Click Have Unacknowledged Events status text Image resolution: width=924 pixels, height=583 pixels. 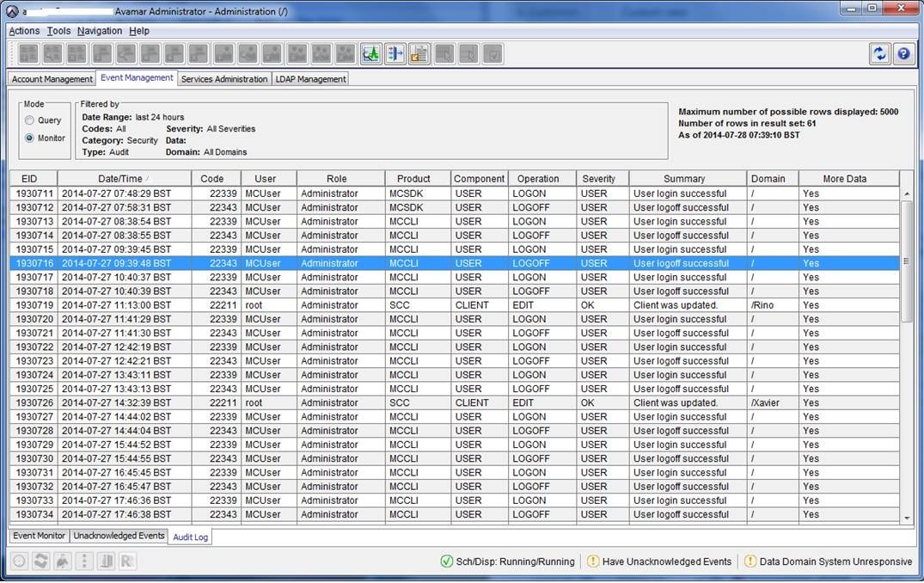[x=666, y=562]
